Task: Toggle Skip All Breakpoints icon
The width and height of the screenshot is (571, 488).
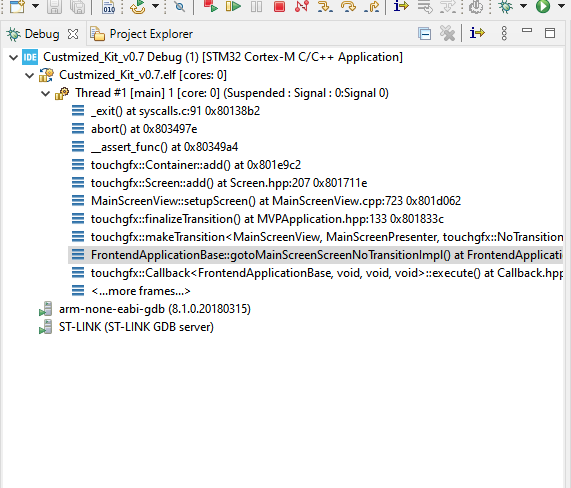Action: (x=179, y=6)
